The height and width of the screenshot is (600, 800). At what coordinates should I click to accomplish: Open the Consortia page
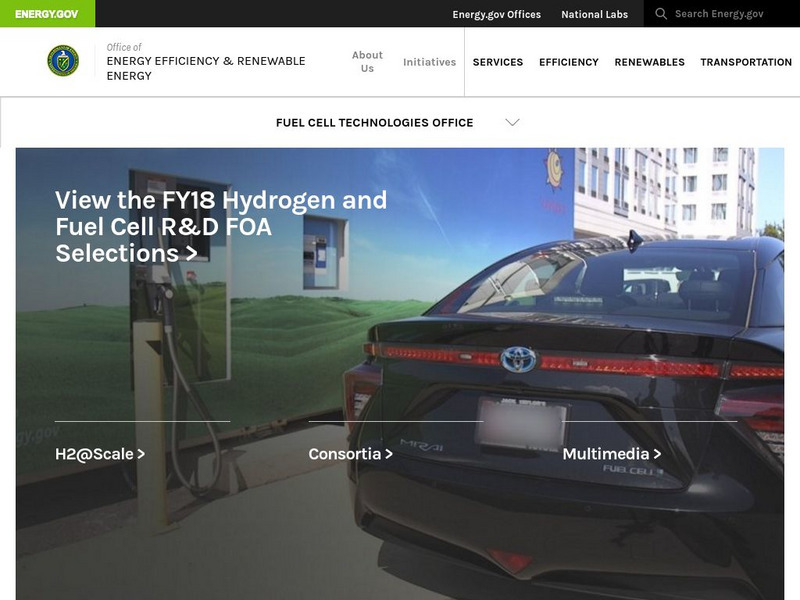tap(351, 453)
